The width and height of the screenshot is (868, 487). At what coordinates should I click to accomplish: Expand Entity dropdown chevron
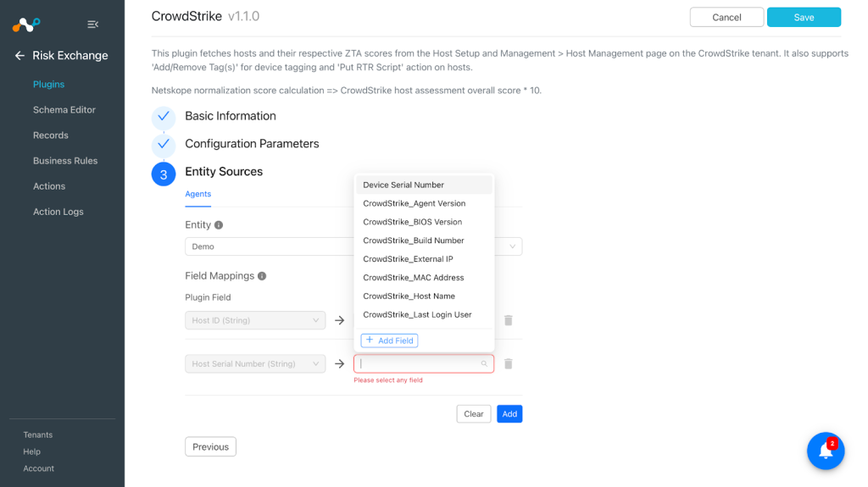pos(512,246)
